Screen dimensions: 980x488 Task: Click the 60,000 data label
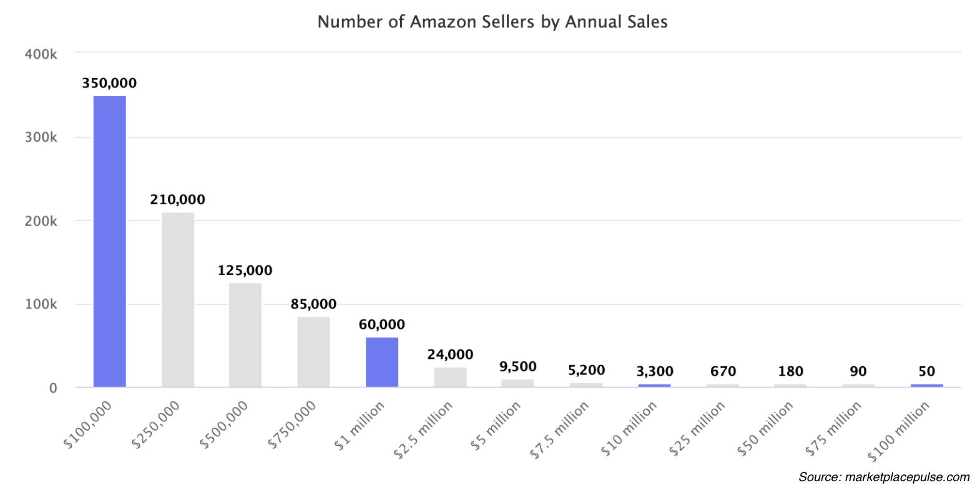pyautogui.click(x=381, y=325)
